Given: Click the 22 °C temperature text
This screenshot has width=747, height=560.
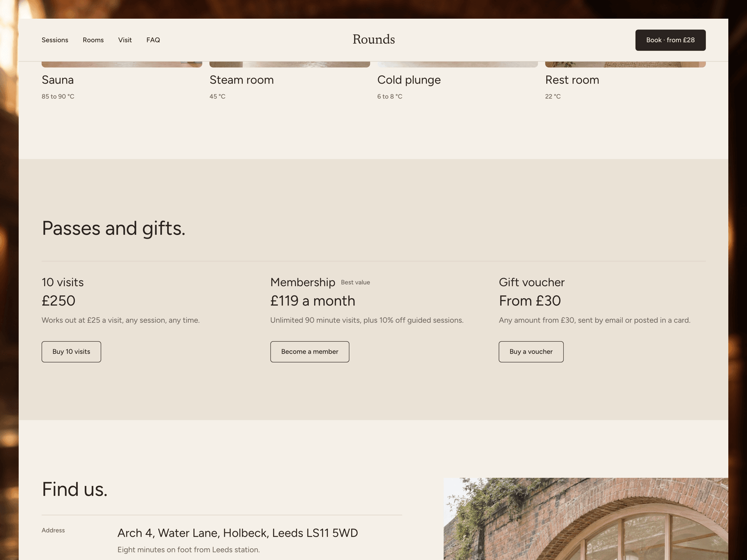Looking at the screenshot, I should (553, 97).
